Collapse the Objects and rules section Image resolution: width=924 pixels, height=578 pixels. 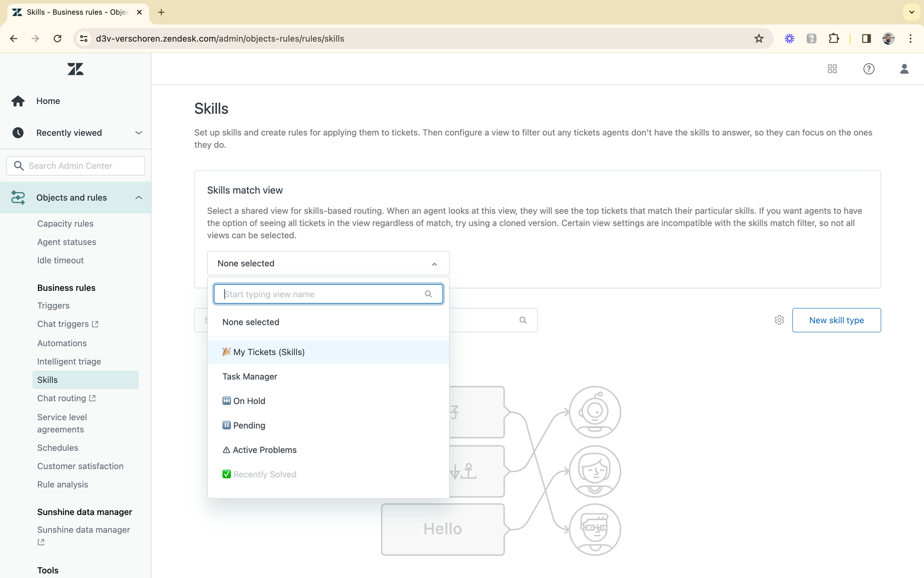click(138, 197)
